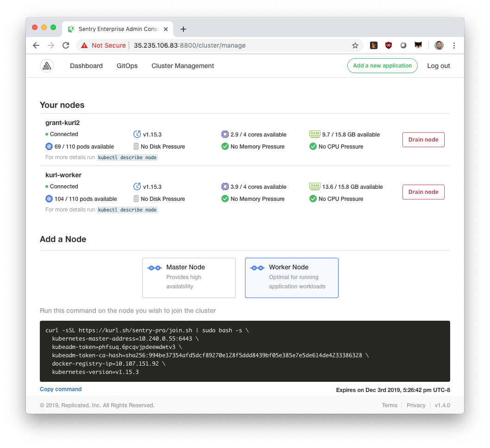Select the Sentry Enterprise Admin Console browser tab

[118, 29]
